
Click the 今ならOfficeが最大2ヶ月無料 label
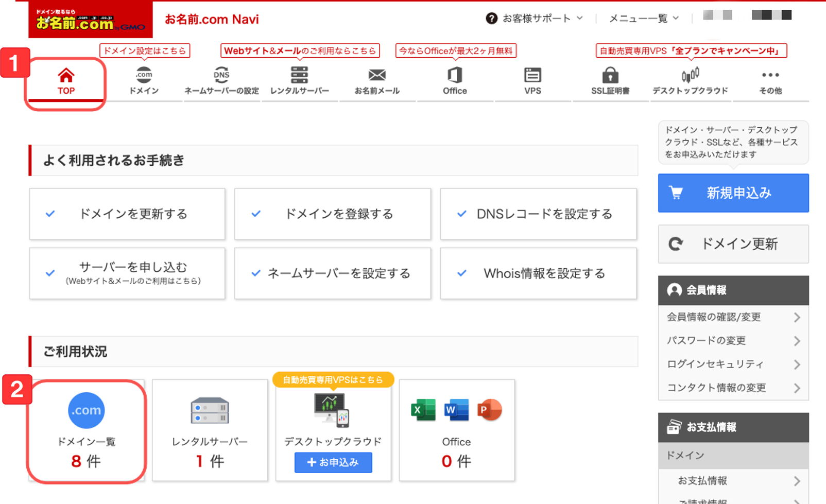coord(456,51)
